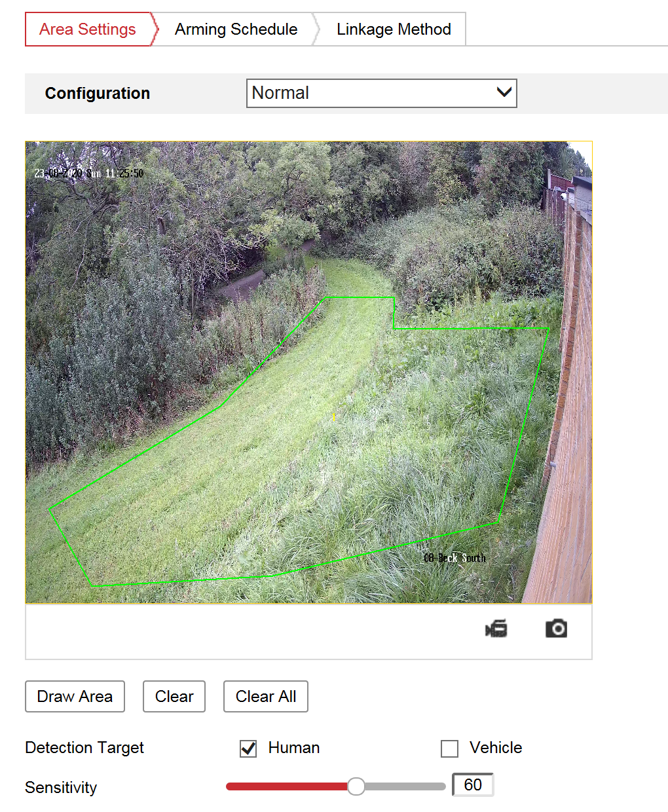Enable the Vehicle detection target checkbox
This screenshot has width=668, height=812.
click(449, 748)
